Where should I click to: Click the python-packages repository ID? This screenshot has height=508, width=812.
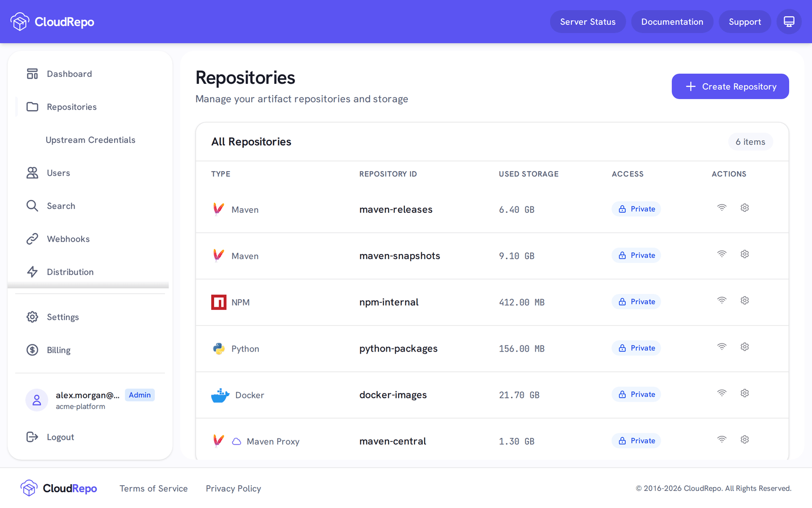398,349
